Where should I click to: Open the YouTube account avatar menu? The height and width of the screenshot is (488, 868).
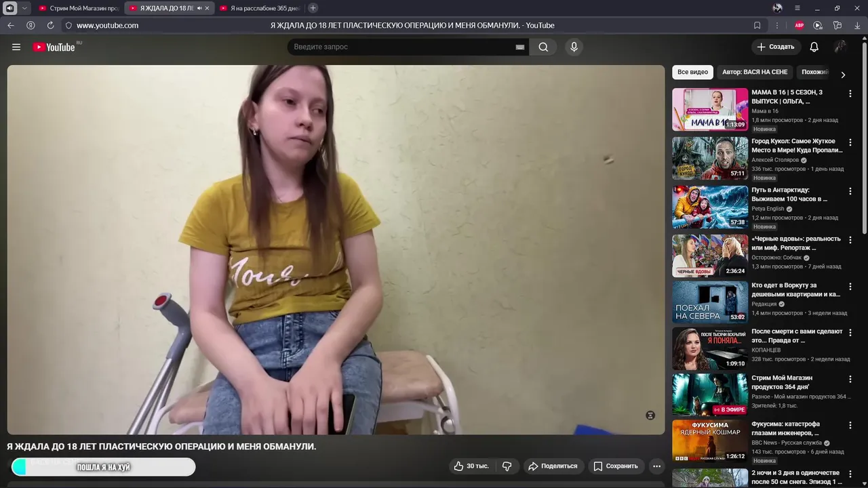pos(840,47)
